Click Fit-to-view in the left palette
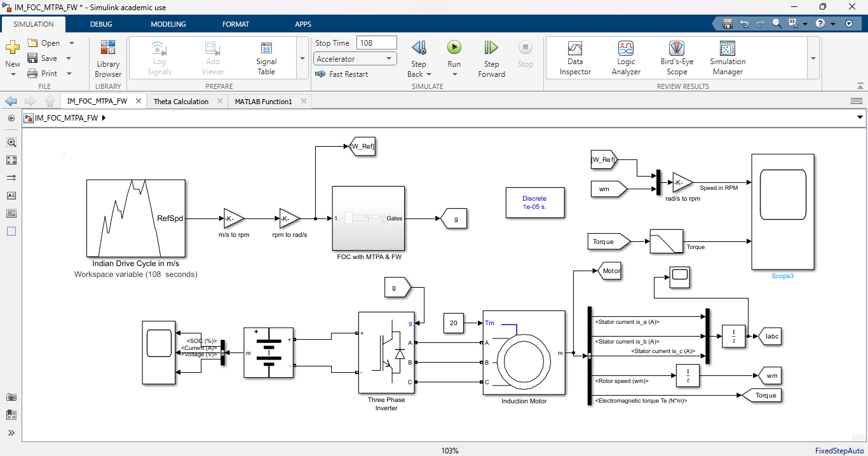Screen dimensions: 868x456 coord(11,160)
